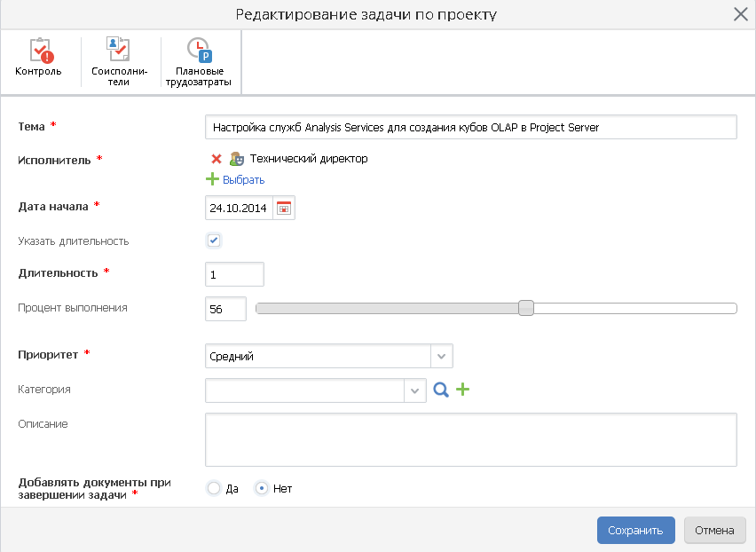756x552 pixels.
Task: Expand the Категория dropdown arrow
Action: pos(415,390)
